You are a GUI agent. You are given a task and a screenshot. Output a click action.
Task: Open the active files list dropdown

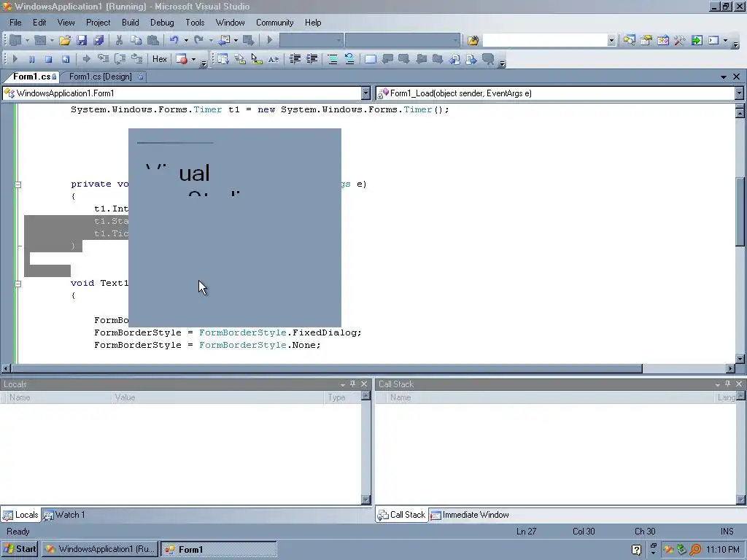coord(724,77)
